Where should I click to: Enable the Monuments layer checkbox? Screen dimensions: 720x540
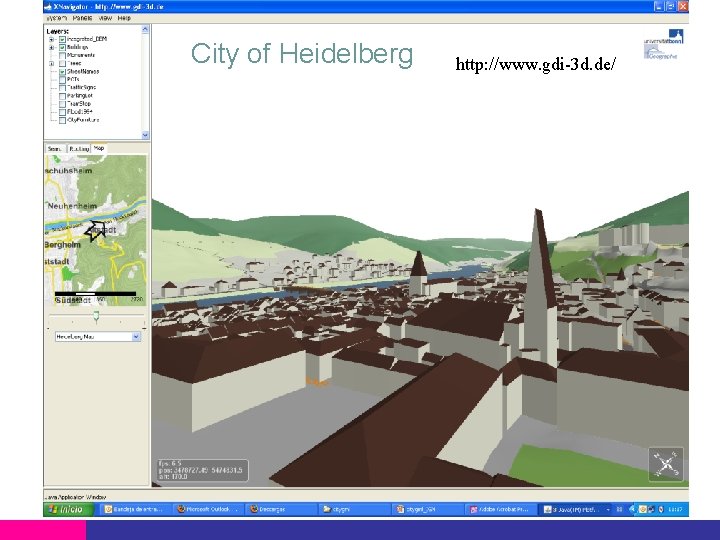(62, 56)
